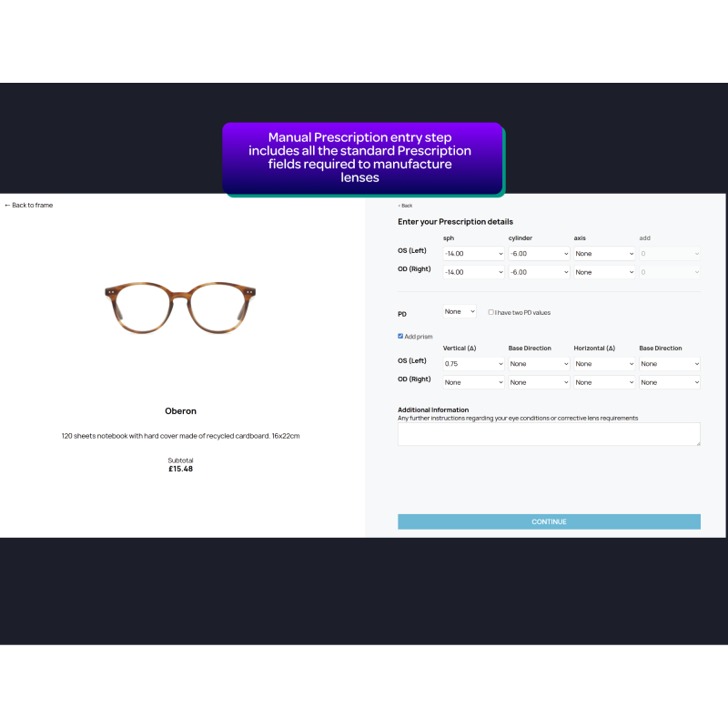Open OD (Right) last Base Direction dropdown
Screen dimensions: 728x728
coord(670,382)
